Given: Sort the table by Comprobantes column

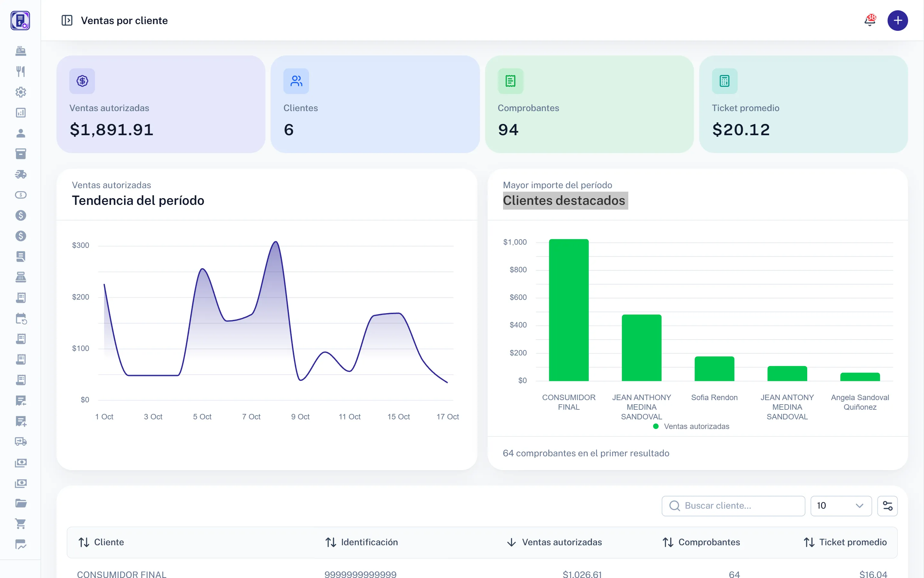Looking at the screenshot, I should tap(701, 542).
